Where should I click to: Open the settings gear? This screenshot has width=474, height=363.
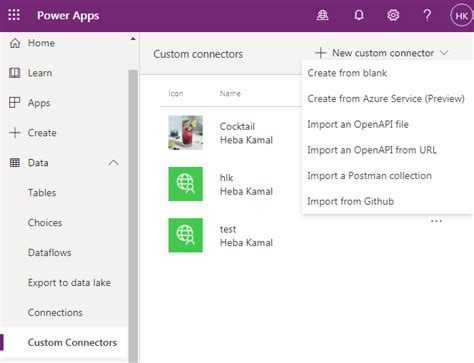[x=393, y=15]
